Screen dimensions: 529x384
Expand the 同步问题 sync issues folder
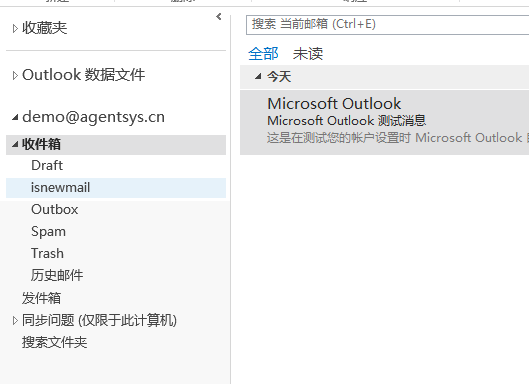point(15,321)
